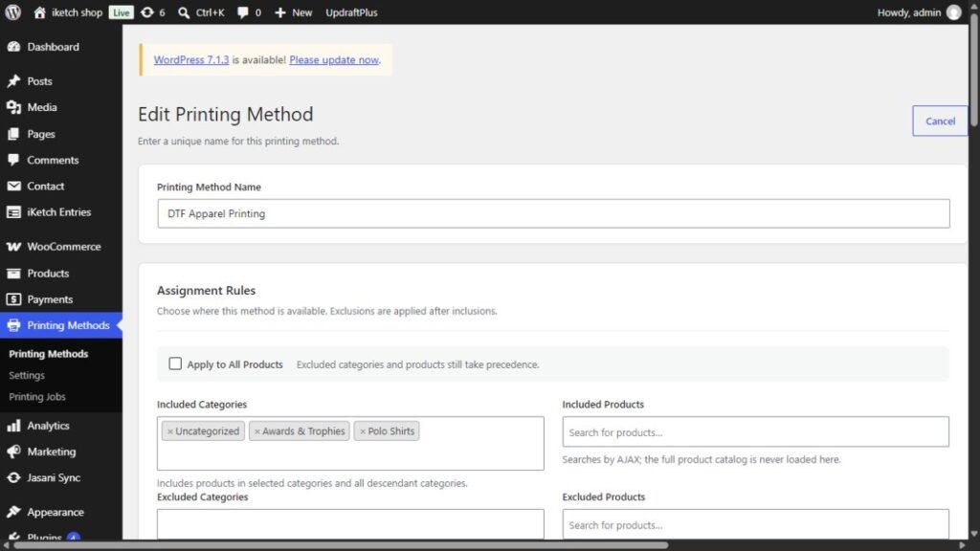The width and height of the screenshot is (980, 551).
Task: Open the comments bubble icon in admin bar
Action: pyautogui.click(x=242, y=12)
